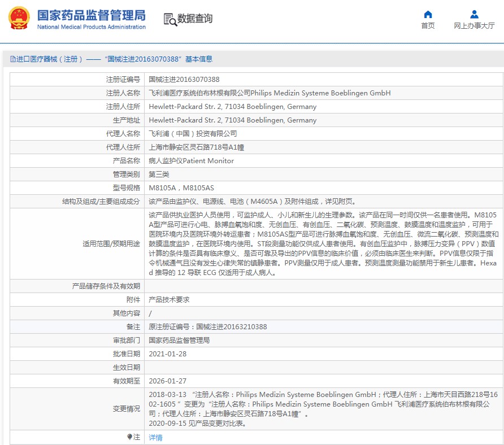The image size is (504, 445).
Task: Select the structure composition description text
Action: (x=253, y=202)
